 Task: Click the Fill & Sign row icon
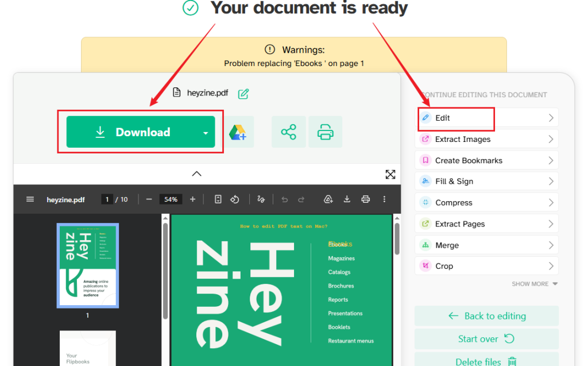(x=425, y=182)
